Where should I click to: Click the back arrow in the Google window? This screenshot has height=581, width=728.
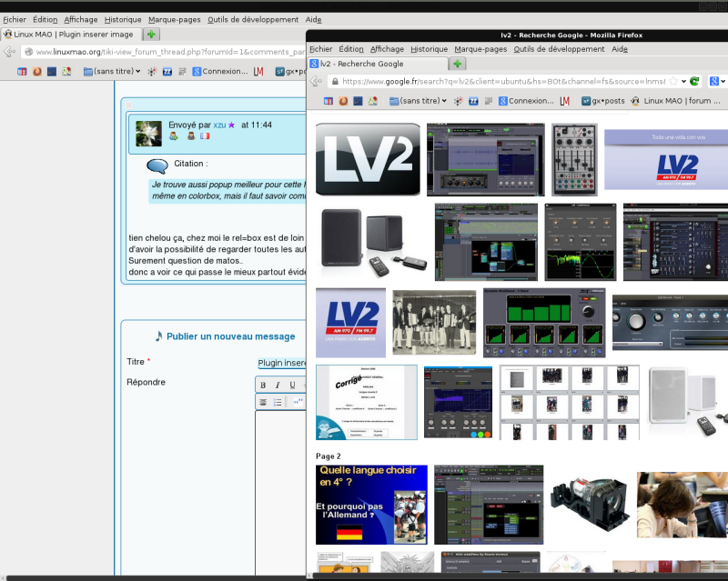(x=316, y=81)
